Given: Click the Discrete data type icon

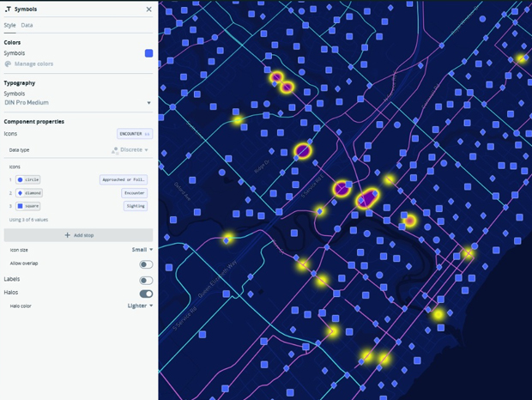Looking at the screenshot, I should pyautogui.click(x=115, y=150).
